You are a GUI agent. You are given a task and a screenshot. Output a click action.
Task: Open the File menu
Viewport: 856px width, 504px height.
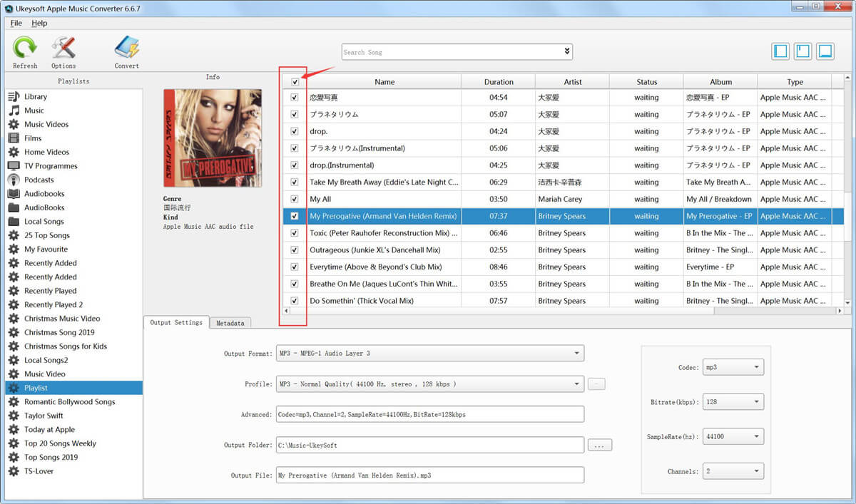[16, 23]
